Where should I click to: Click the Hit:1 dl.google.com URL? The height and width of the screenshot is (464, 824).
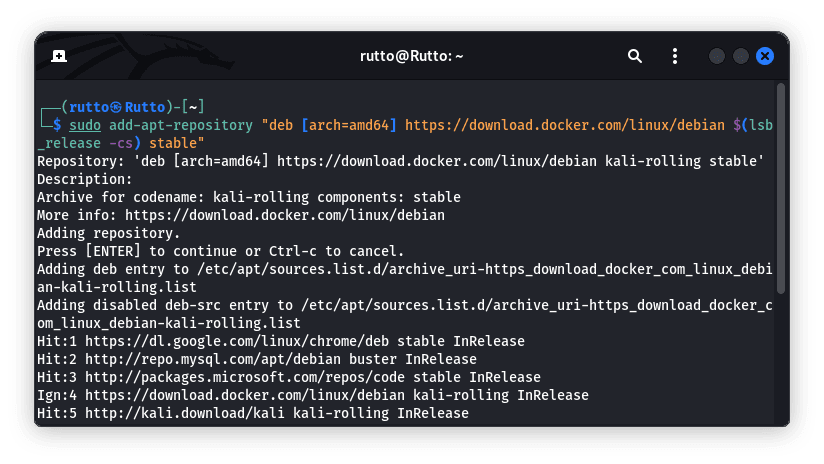tap(237, 341)
